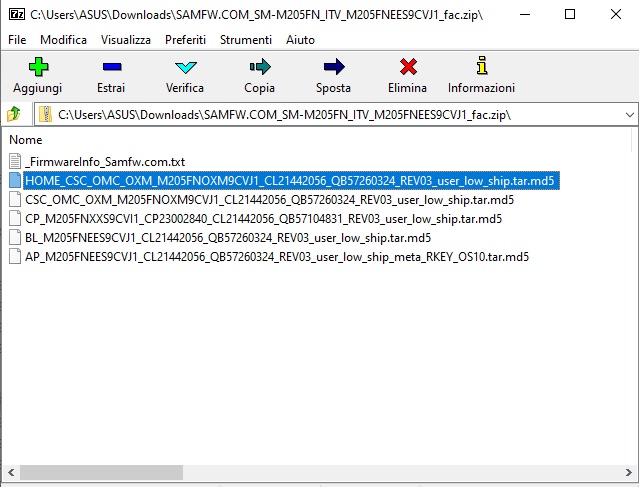The width and height of the screenshot is (639, 487).
Task: Maximize the 7-Zip window
Action: (570, 14)
